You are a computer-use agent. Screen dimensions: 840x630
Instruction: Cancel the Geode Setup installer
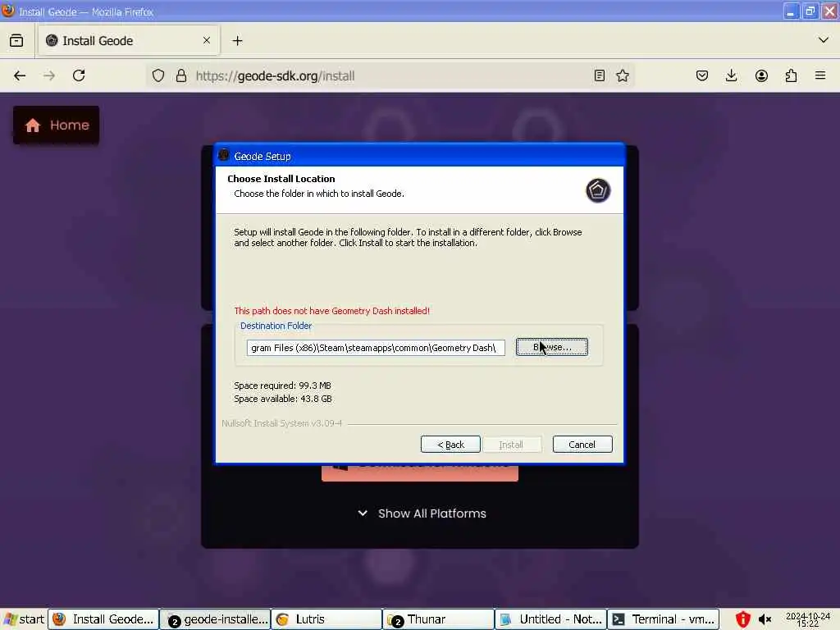582,444
